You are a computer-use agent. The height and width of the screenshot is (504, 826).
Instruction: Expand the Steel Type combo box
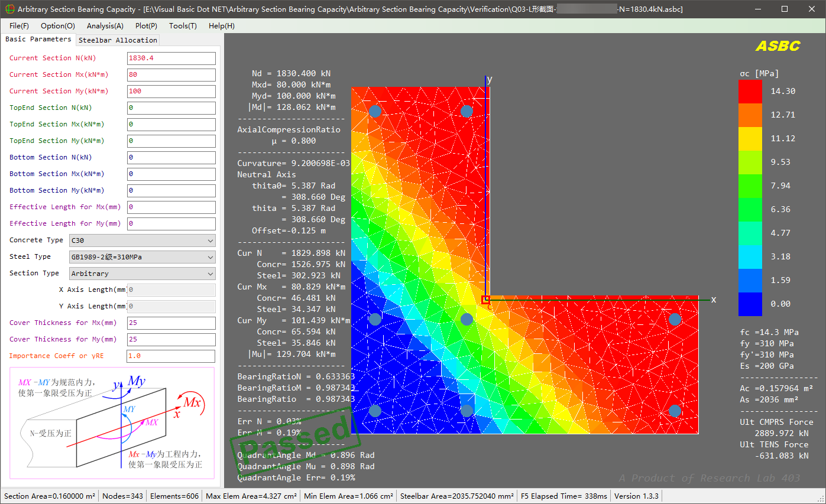point(142,257)
